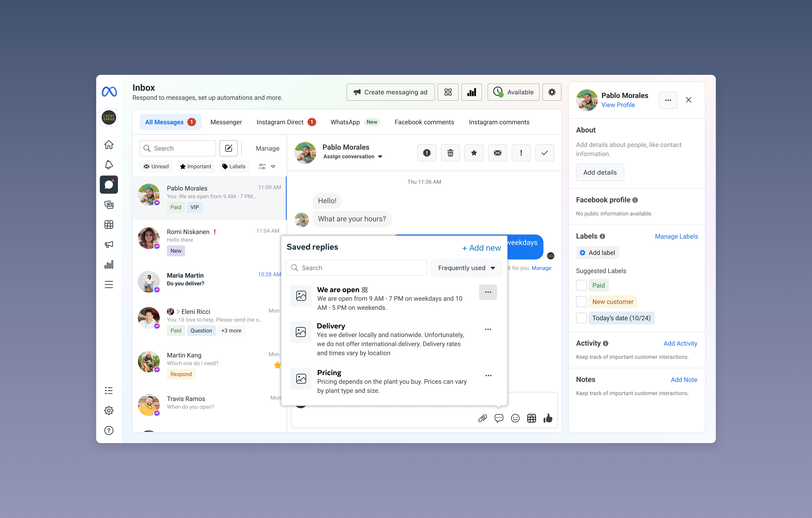Viewport: 812px width, 518px height.
Task: Click Create messaging ad button
Action: point(390,92)
